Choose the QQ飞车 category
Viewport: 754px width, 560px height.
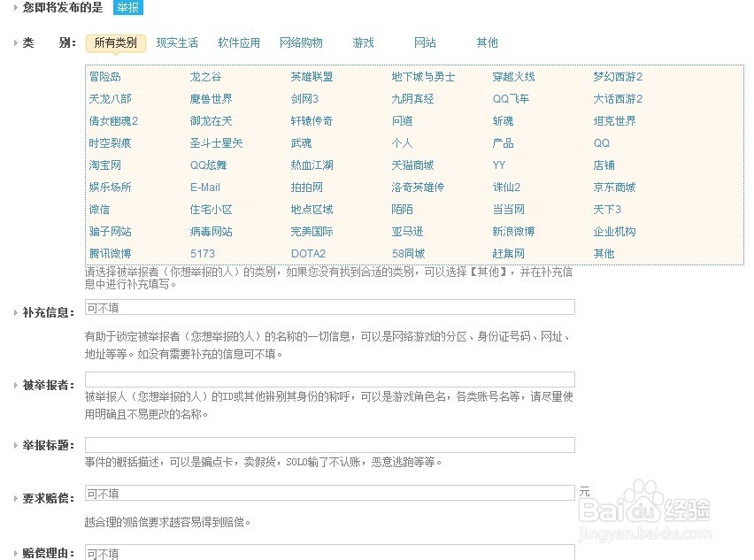pyautogui.click(x=511, y=99)
